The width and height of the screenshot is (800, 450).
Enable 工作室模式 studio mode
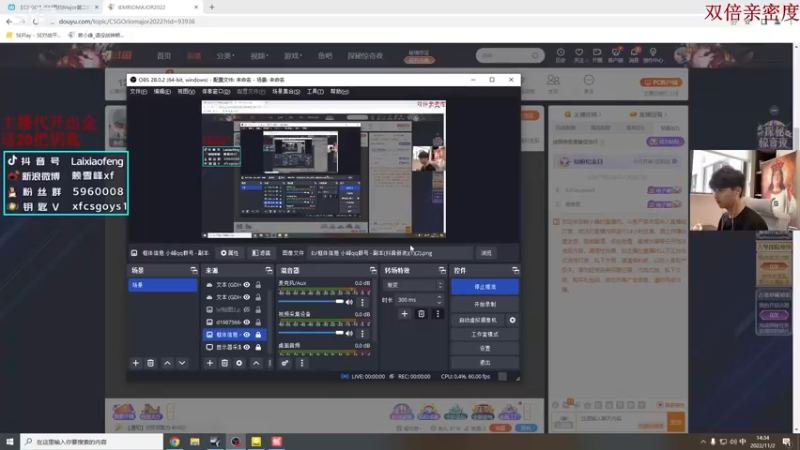point(485,334)
